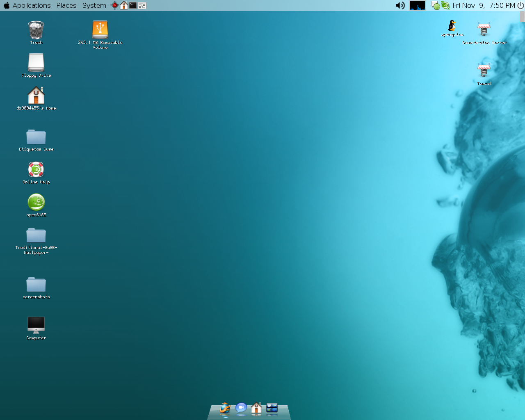Click the chat status tray icon

coord(436,5)
